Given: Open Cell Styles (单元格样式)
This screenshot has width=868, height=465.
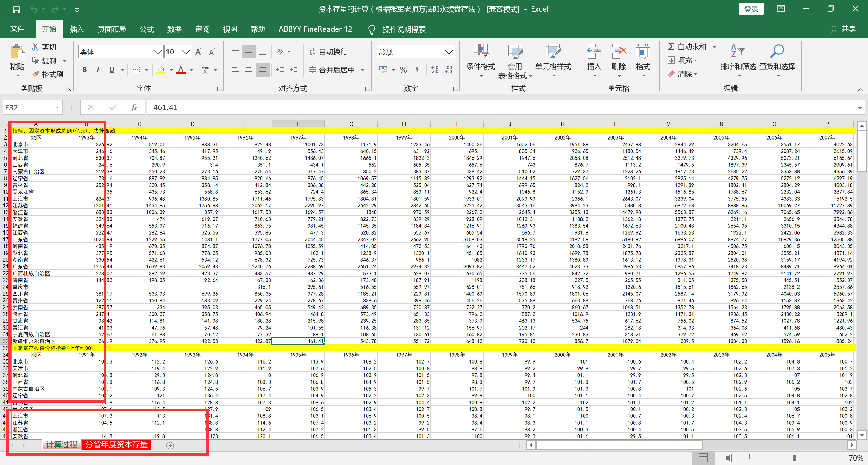Looking at the screenshot, I should coord(553,61).
